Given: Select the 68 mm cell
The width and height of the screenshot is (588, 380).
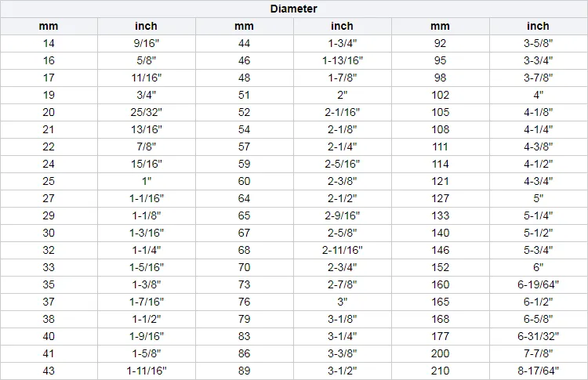Looking at the screenshot, I should point(245,251).
